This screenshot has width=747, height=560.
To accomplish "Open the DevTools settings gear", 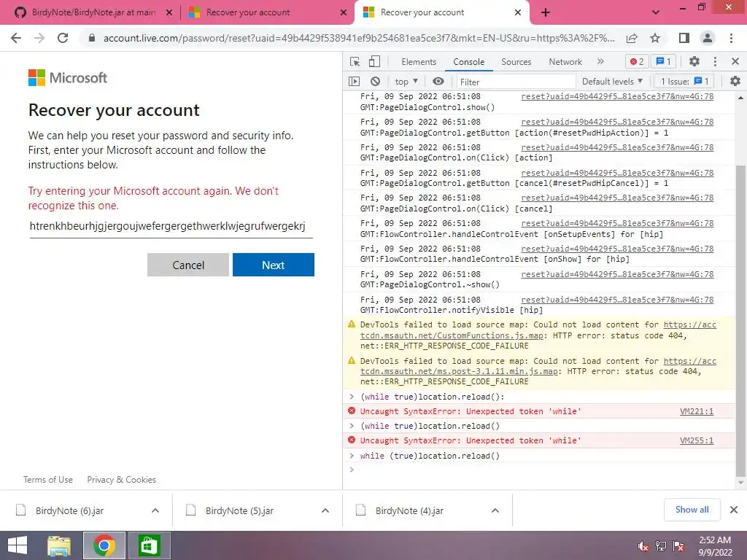I will tap(694, 61).
